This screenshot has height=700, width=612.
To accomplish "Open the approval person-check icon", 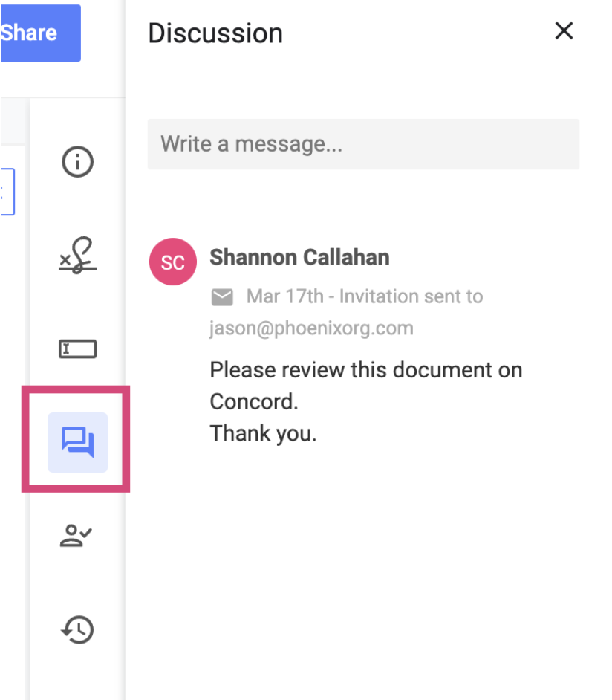I will coord(76,536).
